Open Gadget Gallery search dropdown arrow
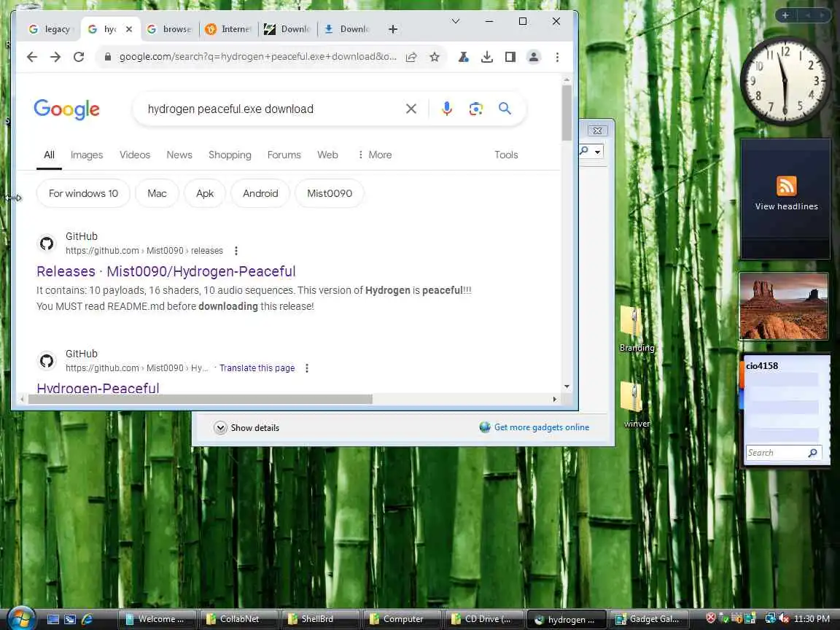 pyautogui.click(x=597, y=152)
